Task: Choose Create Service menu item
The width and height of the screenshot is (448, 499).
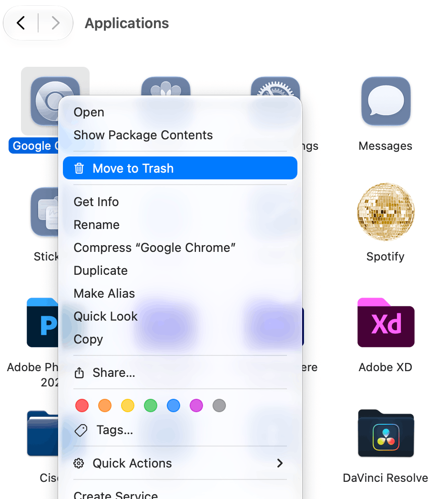Action: tap(180, 495)
